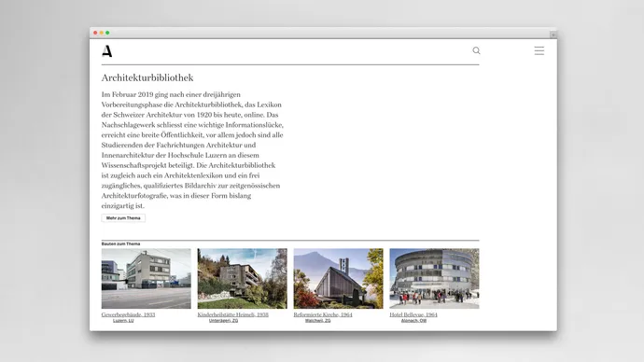The height and width of the screenshot is (362, 644).
Task: Click the Mehr zum Thema button
Action: click(x=123, y=218)
